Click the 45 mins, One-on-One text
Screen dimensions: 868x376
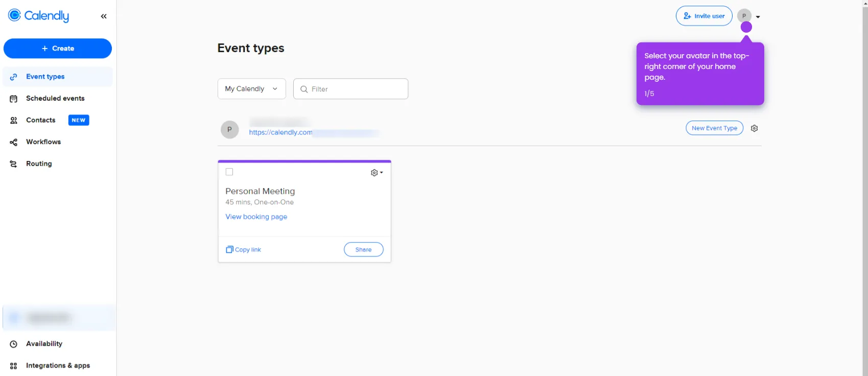[260, 202]
